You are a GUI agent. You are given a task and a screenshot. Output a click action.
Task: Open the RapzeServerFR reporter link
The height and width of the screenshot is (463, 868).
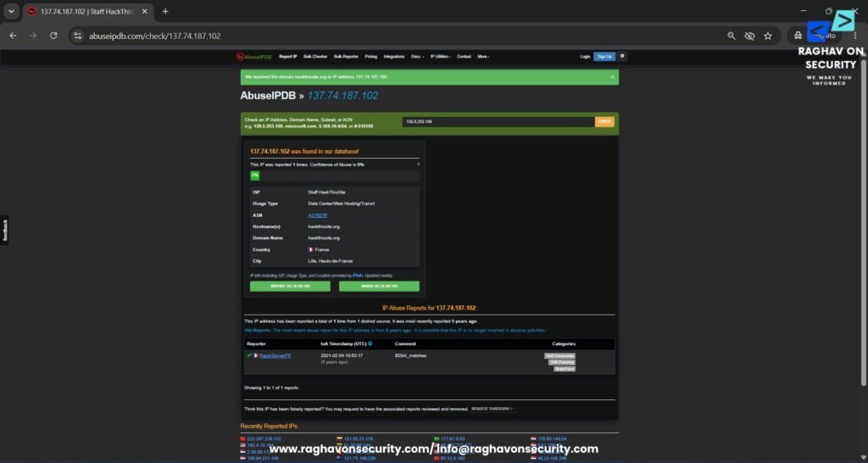click(x=275, y=355)
